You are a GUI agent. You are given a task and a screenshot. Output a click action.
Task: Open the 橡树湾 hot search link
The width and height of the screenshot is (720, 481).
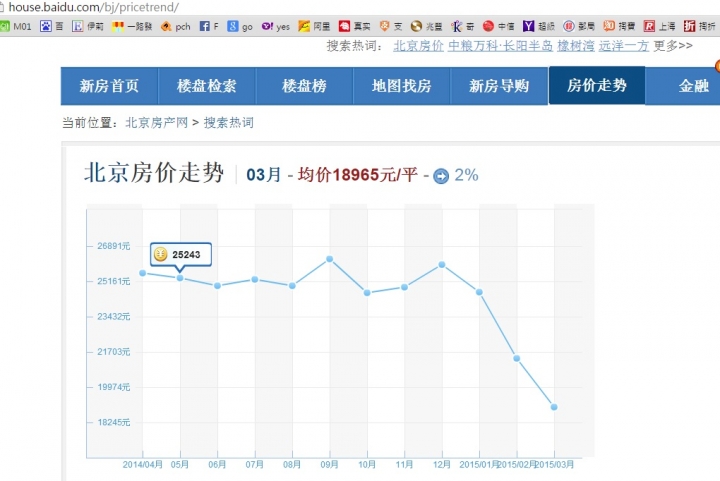point(575,46)
